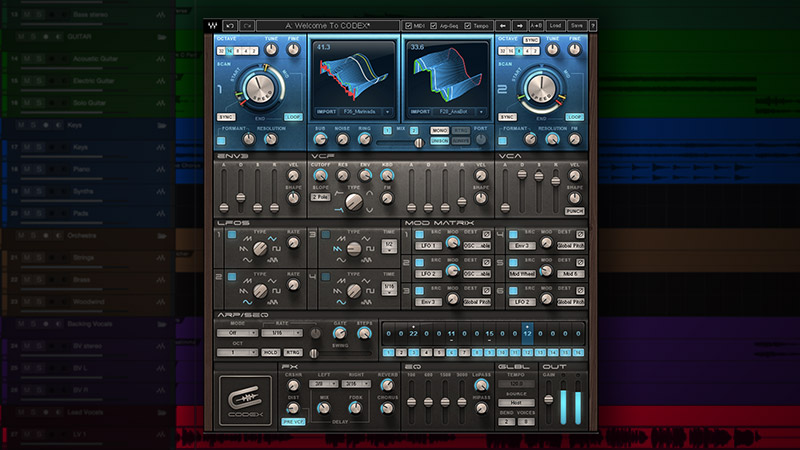This screenshot has height=450, width=800.
Task: Select octave 32 on oscillator 1
Action: (221, 51)
